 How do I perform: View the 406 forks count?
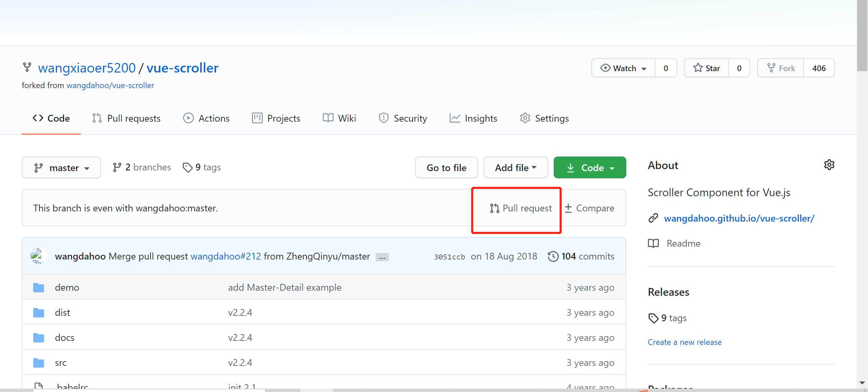pyautogui.click(x=819, y=68)
